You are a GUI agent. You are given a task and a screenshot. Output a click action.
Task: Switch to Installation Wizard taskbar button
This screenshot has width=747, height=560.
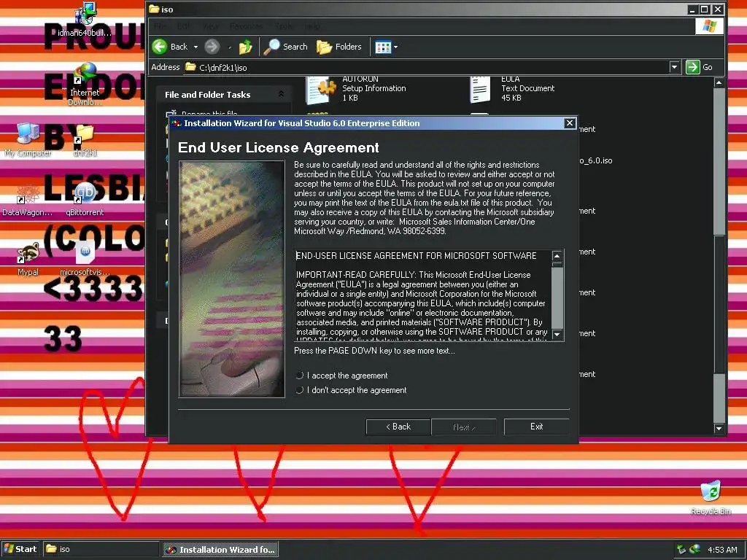pyautogui.click(x=220, y=549)
